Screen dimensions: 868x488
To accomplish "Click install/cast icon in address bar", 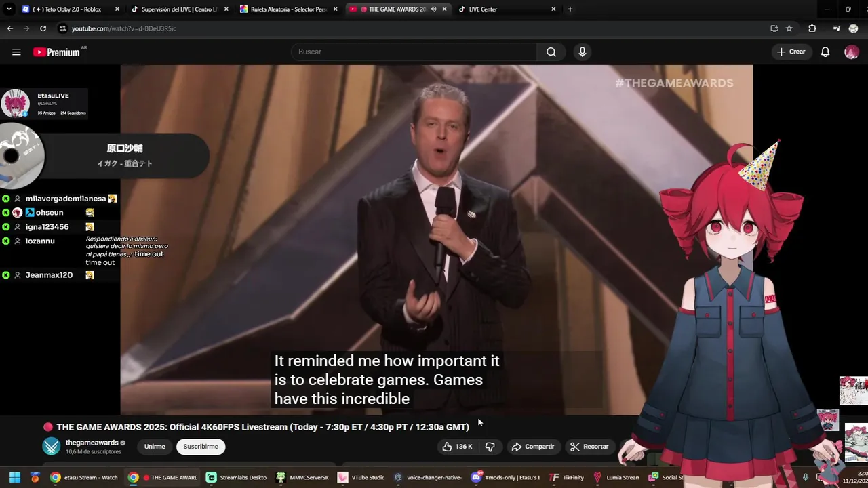I will 774,28.
